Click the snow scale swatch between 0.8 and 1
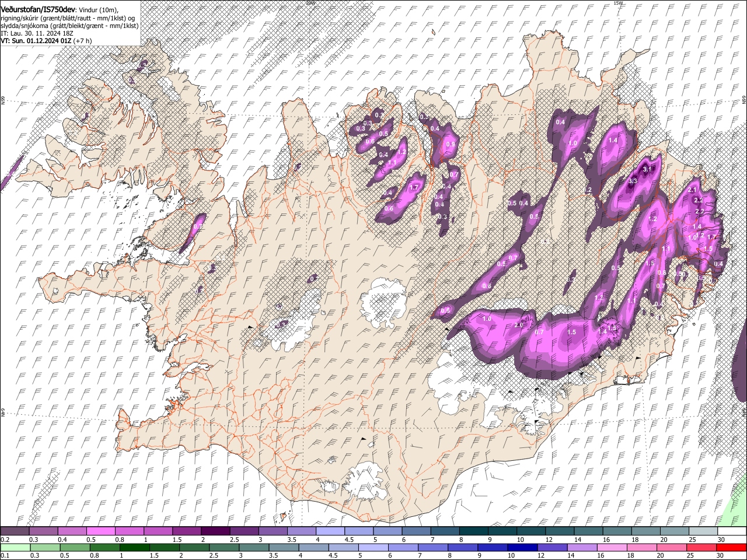This screenshot has height=560, width=747. pyautogui.click(x=129, y=531)
